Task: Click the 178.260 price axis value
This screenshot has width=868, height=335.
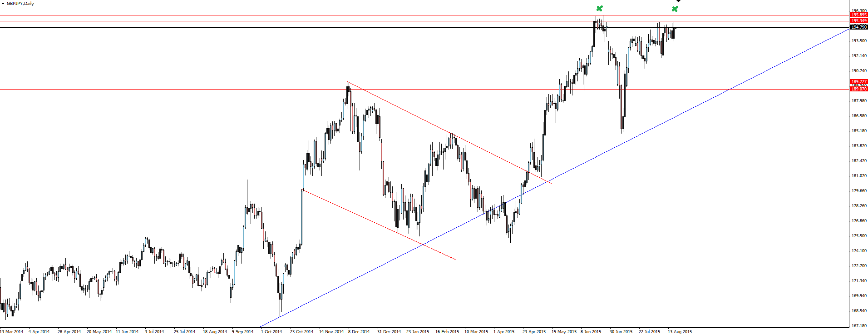Action: [x=858, y=206]
